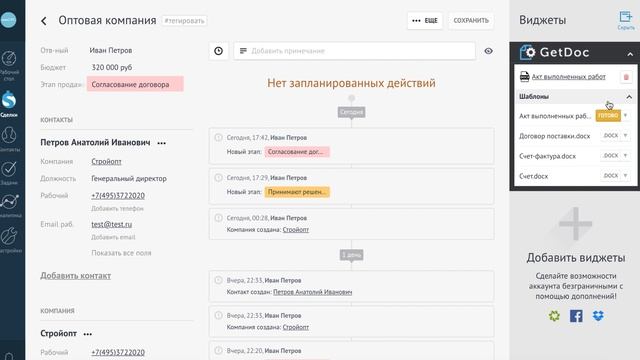Open the Стройопт company link in contact
Image resolution: width=640 pixels, height=360 pixels.
tap(106, 162)
